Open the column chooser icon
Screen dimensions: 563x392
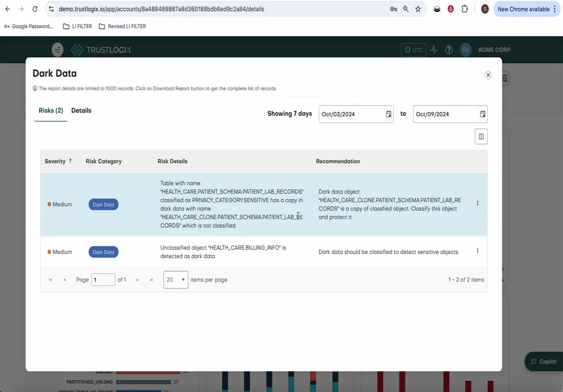481,137
